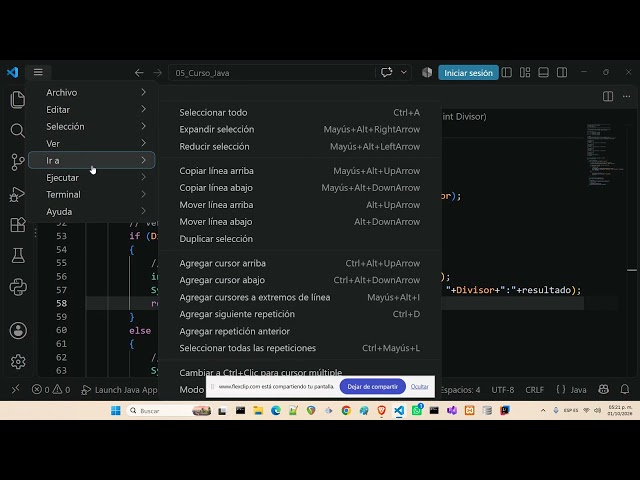Click the remote window icon in status bar
Viewport: 640px width, 480px height.
(x=16, y=389)
